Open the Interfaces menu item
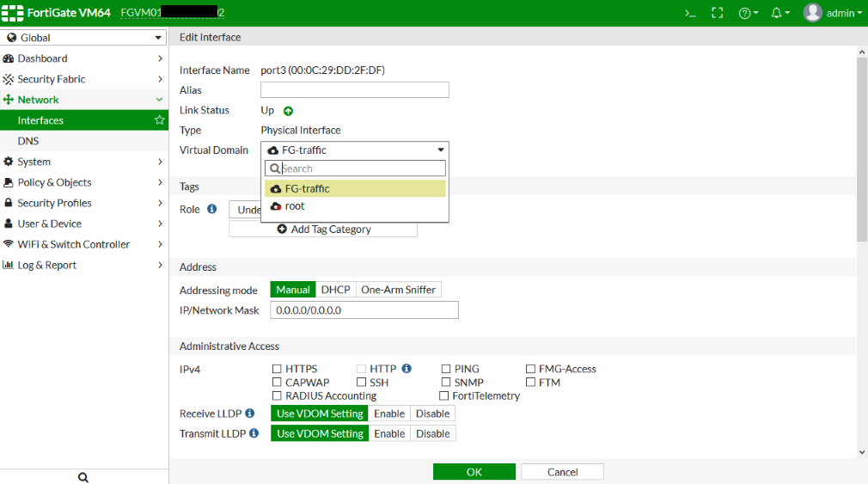The height and width of the screenshot is (484, 868). (84, 120)
